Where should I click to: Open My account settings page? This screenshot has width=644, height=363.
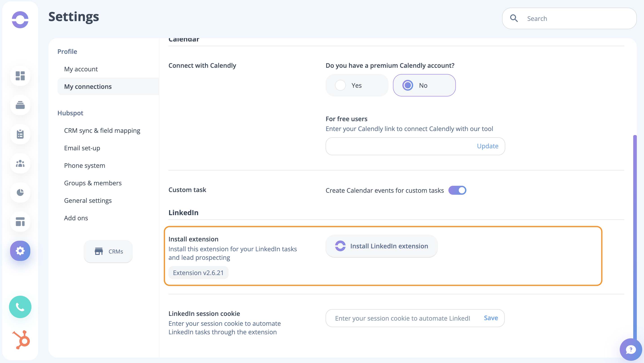[x=81, y=69]
